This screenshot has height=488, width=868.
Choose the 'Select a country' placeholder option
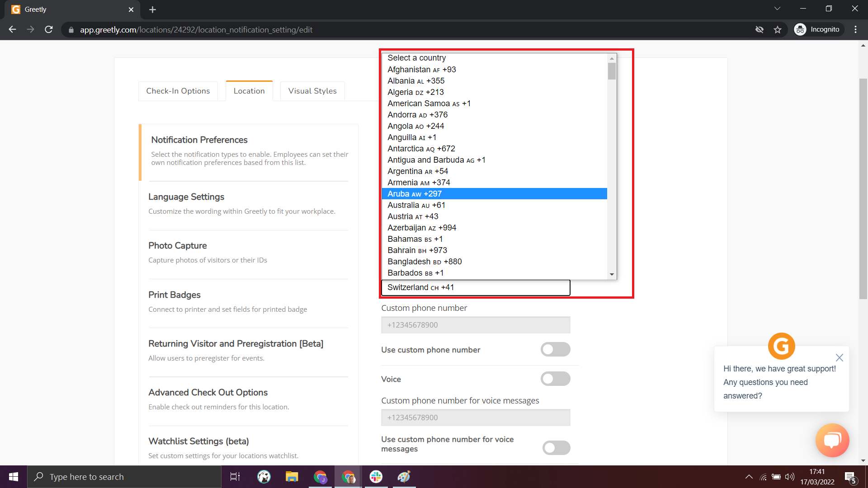pos(495,58)
